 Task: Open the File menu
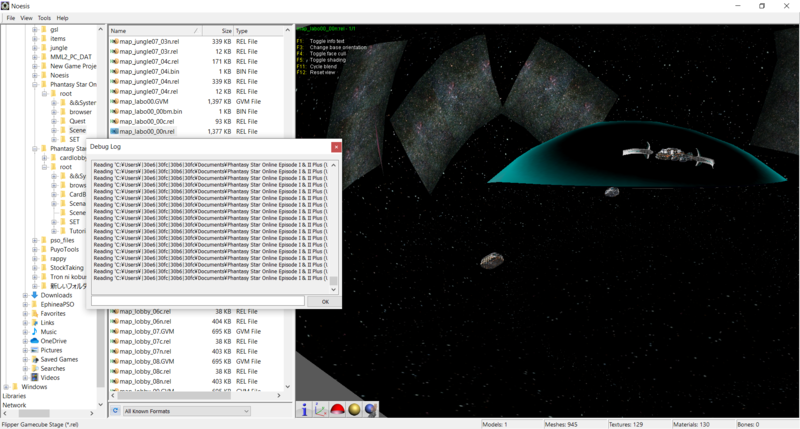click(11, 18)
